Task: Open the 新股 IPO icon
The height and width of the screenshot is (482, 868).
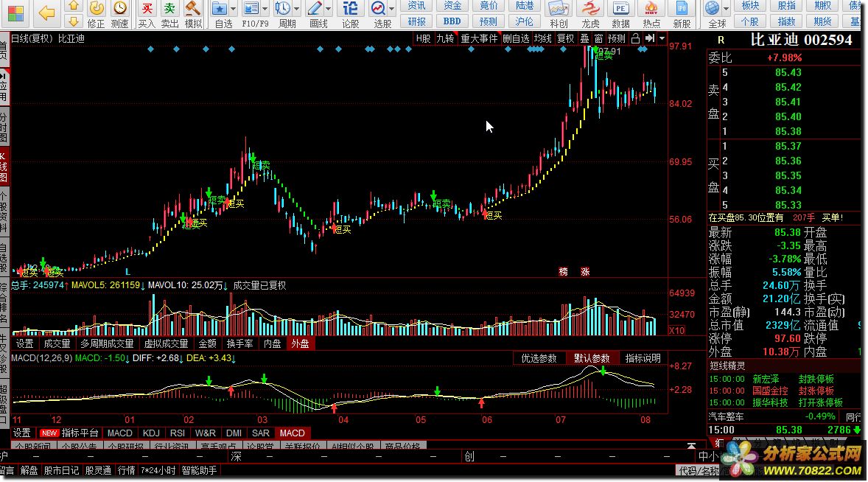Action: pos(682,8)
